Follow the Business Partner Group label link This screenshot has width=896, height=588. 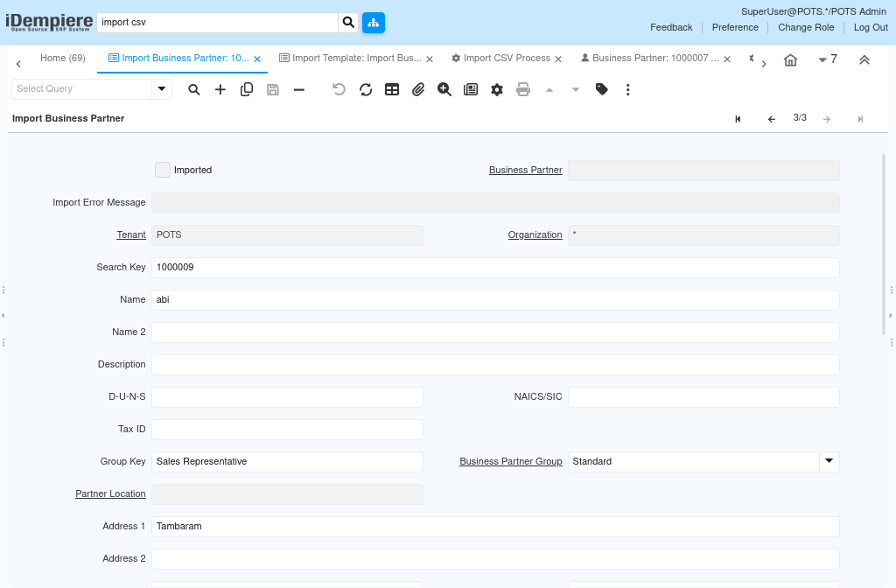(511, 462)
